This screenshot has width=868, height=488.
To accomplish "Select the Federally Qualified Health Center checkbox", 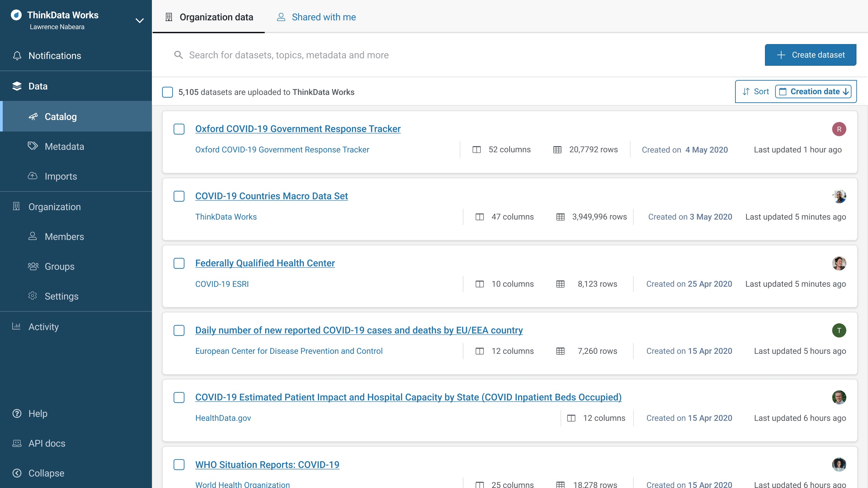I will click(179, 263).
